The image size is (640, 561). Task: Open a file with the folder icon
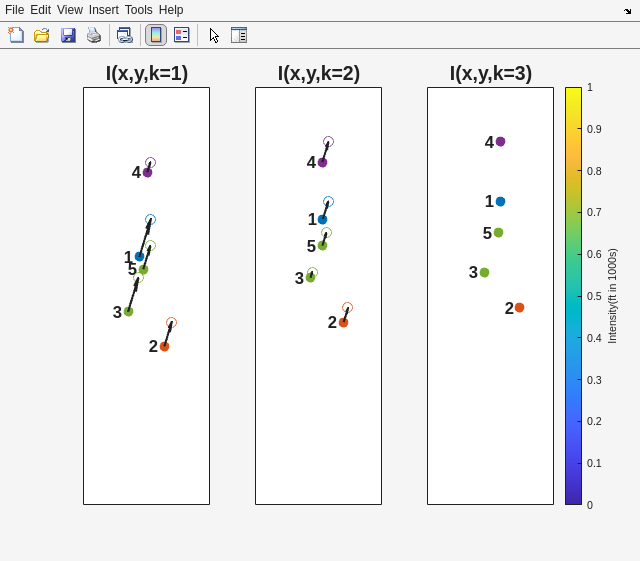(42, 35)
